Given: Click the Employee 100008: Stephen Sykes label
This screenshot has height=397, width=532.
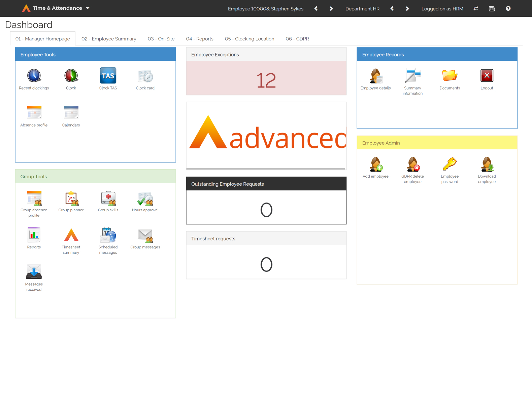Looking at the screenshot, I should [266, 9].
